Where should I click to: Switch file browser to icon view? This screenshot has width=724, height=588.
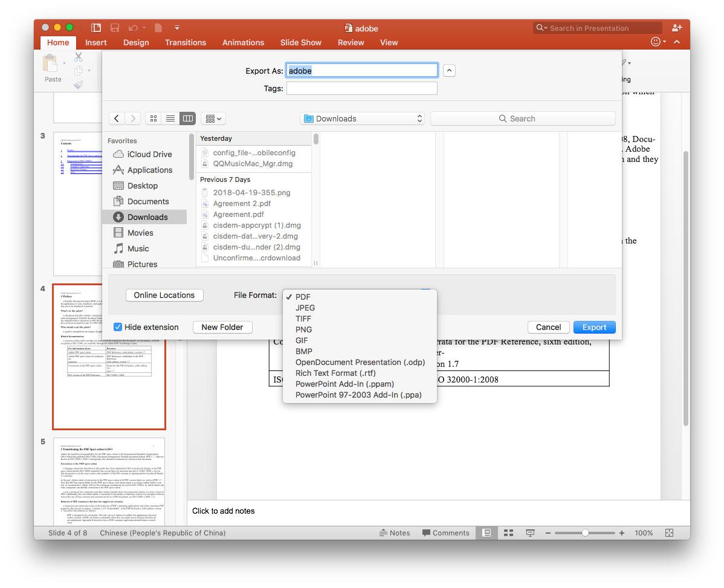154,118
